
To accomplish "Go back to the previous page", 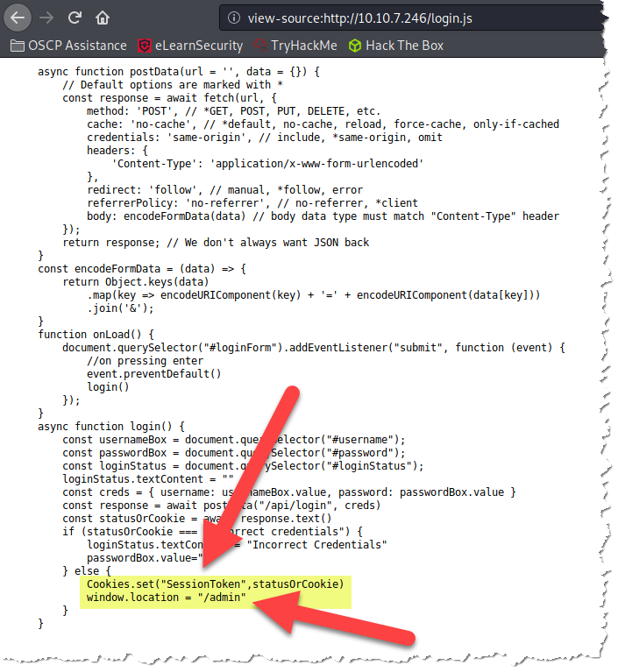I will coord(18,17).
